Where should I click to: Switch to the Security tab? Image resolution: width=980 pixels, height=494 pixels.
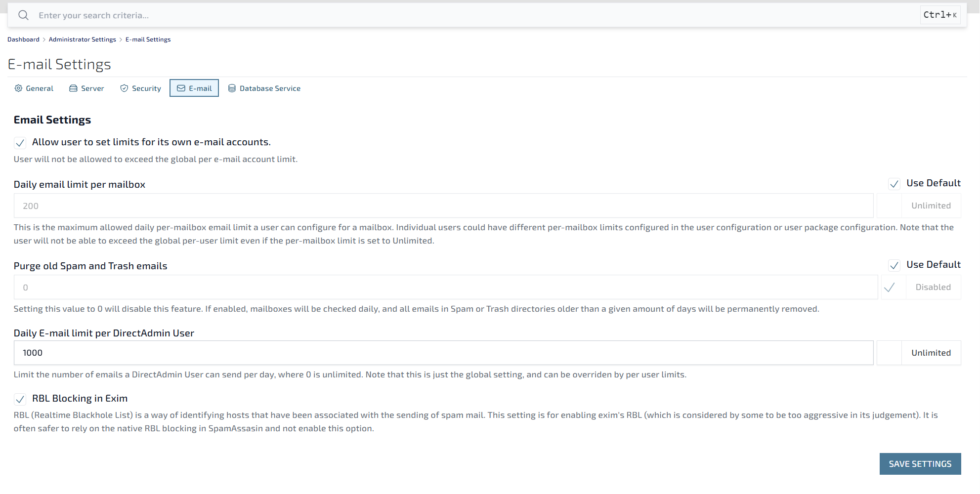point(146,88)
